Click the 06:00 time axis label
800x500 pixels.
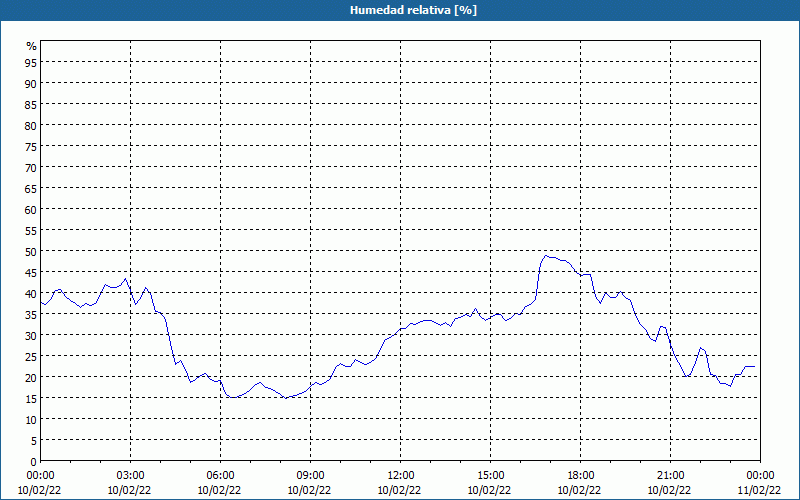coord(220,476)
